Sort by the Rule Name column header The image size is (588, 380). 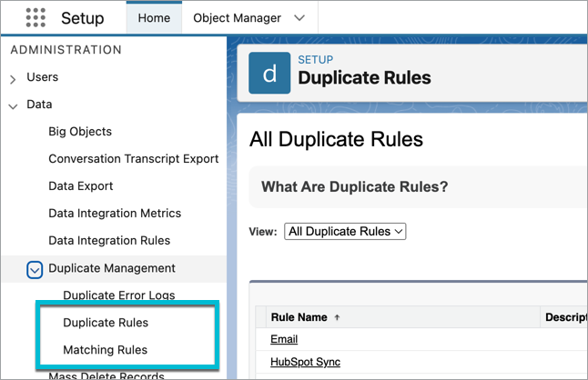(299, 317)
